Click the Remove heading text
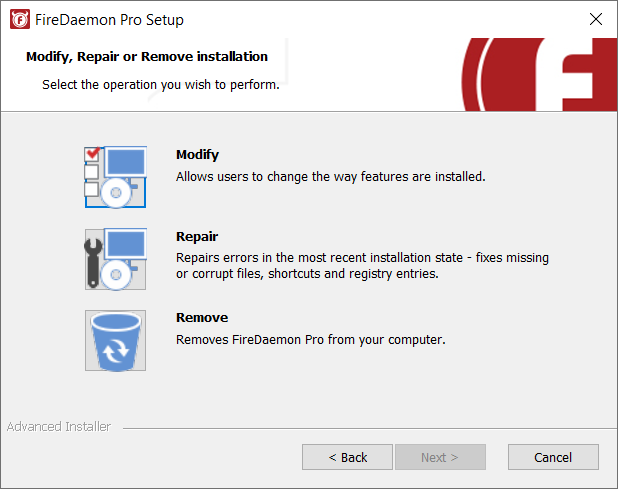618x489 pixels. tap(202, 318)
